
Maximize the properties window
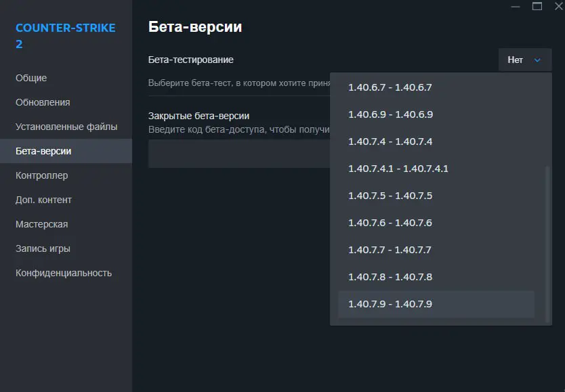pyautogui.click(x=537, y=6)
